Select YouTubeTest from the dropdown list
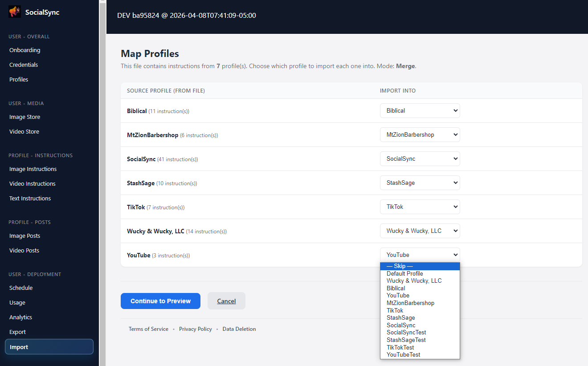The image size is (588, 366). coord(403,355)
